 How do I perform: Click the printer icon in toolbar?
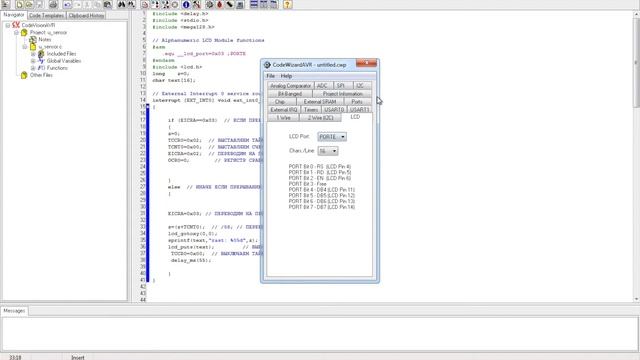click(x=53, y=4)
